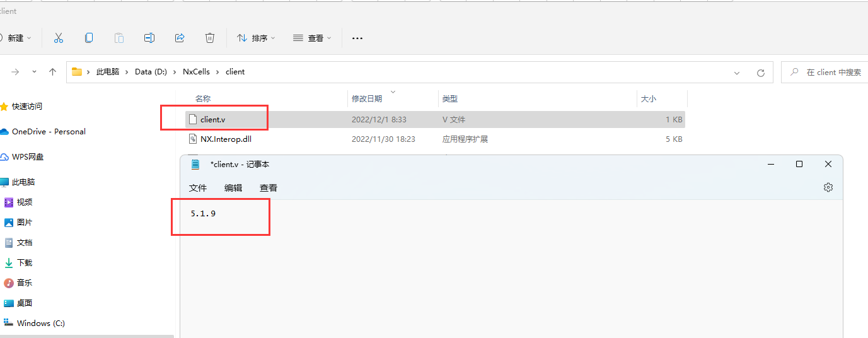
Task: Click the Rename icon in toolbar
Action: click(149, 38)
